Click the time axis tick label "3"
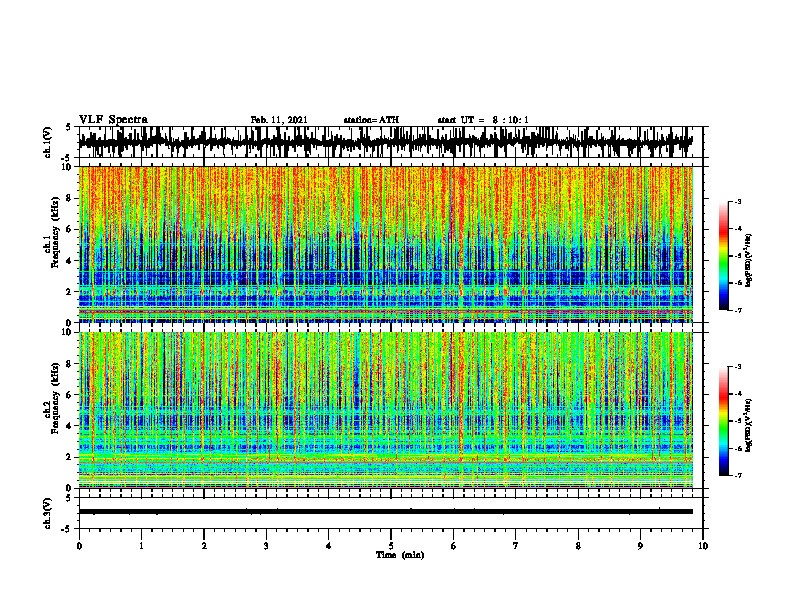 point(266,546)
